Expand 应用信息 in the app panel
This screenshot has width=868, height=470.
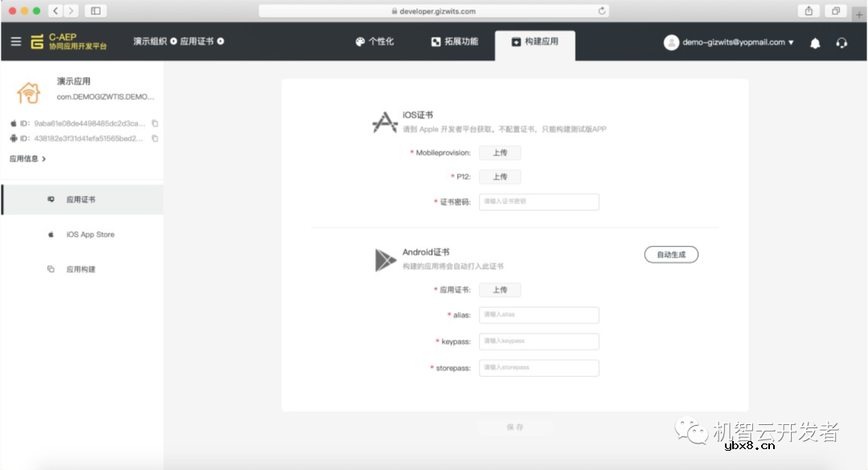[x=24, y=157]
